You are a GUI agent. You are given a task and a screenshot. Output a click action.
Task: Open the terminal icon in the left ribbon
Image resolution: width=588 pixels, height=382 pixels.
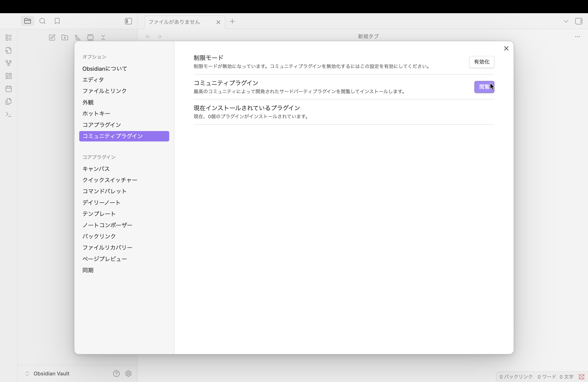point(9,114)
